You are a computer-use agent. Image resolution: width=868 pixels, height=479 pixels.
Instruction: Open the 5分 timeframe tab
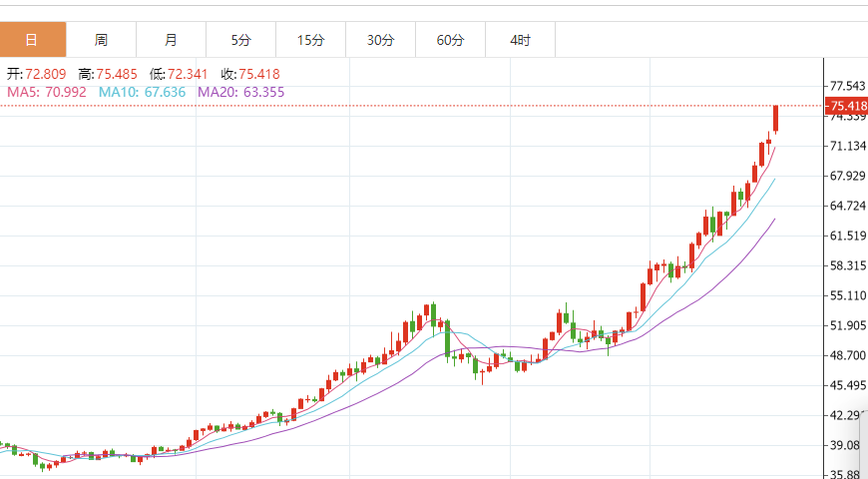[x=240, y=40]
